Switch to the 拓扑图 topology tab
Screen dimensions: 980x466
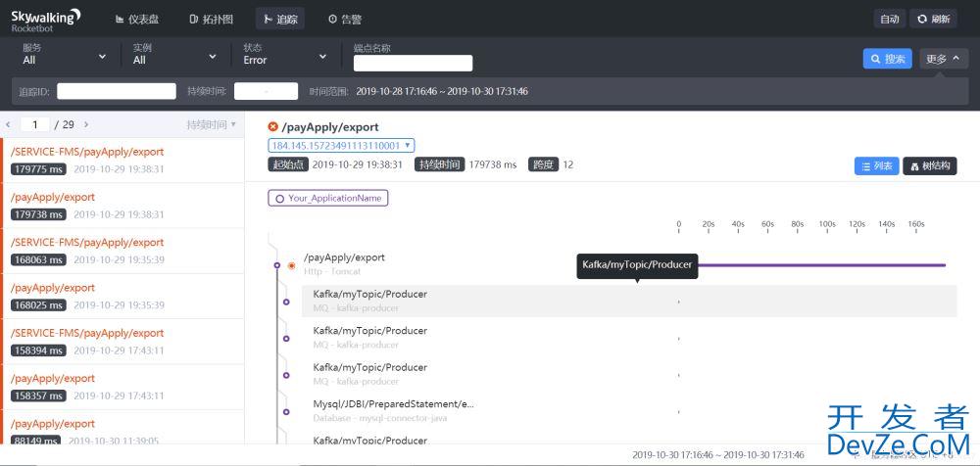[x=211, y=19]
